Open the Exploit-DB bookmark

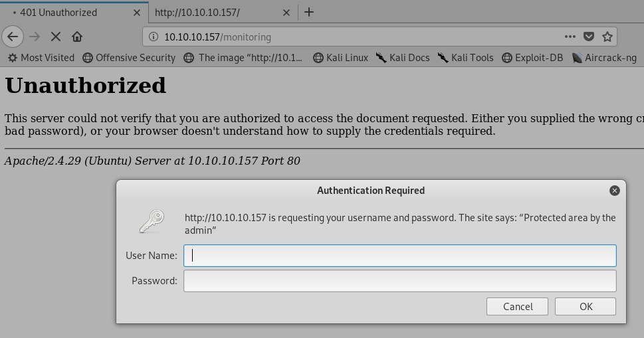(533, 58)
